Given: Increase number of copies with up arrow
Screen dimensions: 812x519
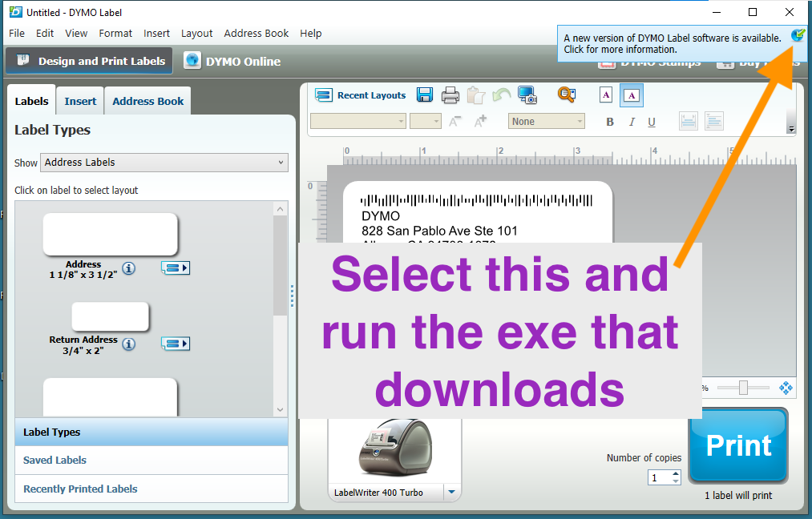Looking at the screenshot, I should [x=676, y=473].
